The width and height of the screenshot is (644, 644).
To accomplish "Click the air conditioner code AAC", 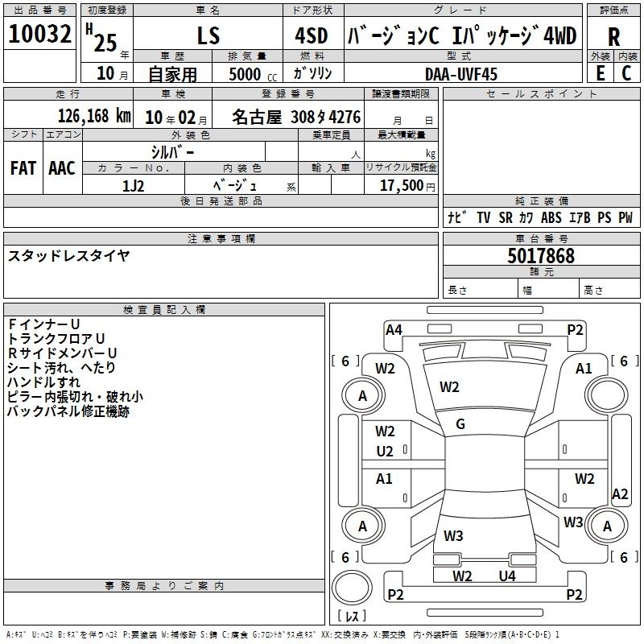I will click(x=62, y=168).
